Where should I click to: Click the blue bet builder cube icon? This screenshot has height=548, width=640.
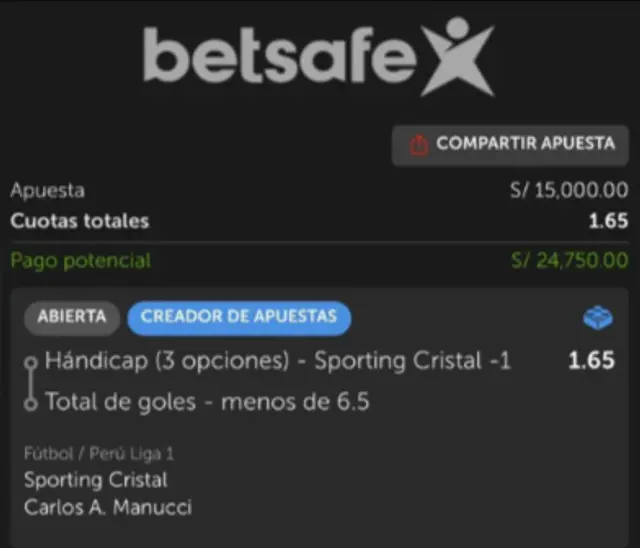coord(598,317)
